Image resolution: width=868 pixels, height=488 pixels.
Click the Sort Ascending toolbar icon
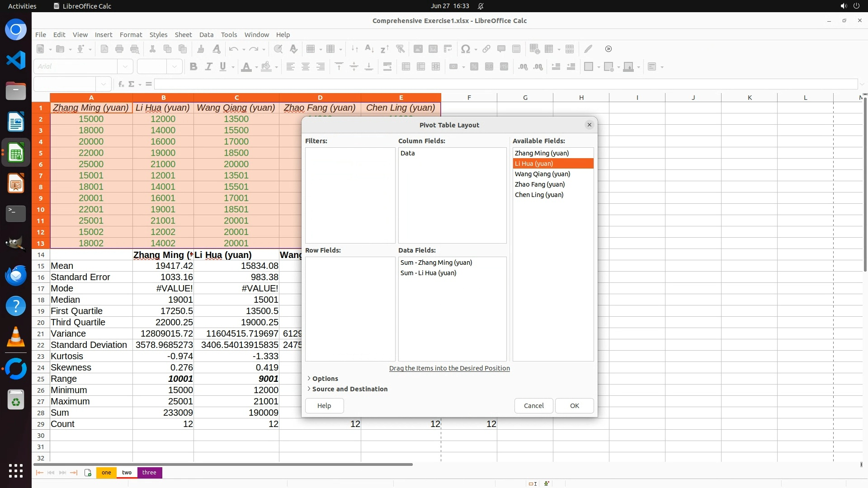coord(369,49)
